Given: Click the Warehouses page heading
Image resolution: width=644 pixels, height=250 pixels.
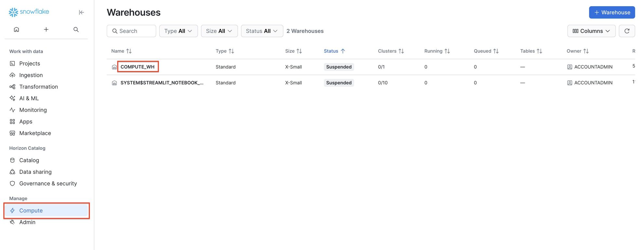Looking at the screenshot, I should coord(134,12).
